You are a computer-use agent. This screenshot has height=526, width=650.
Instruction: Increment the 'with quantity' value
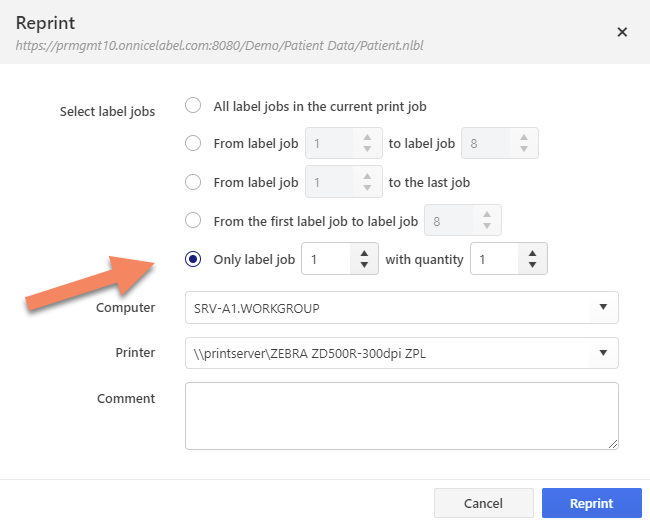(x=532, y=253)
